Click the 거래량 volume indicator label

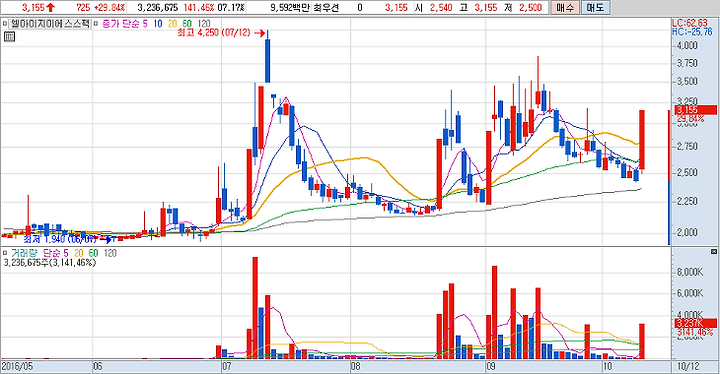(x=24, y=253)
